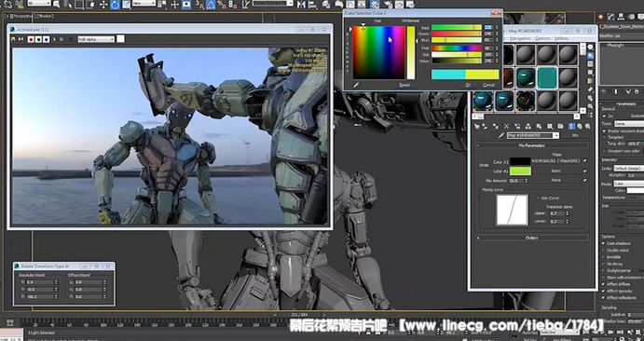Click OK in the Color Selector dialog

pyautogui.click(x=468, y=85)
